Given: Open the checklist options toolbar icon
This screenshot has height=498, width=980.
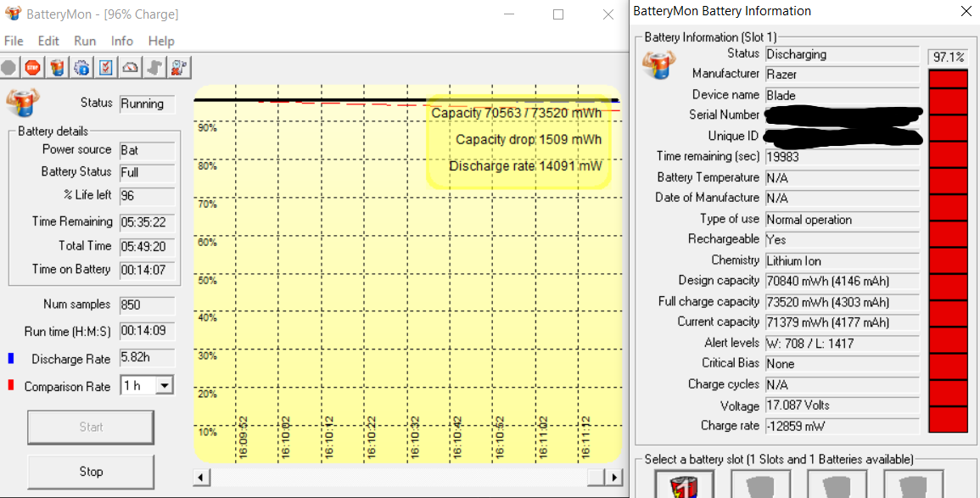Looking at the screenshot, I should (x=105, y=67).
